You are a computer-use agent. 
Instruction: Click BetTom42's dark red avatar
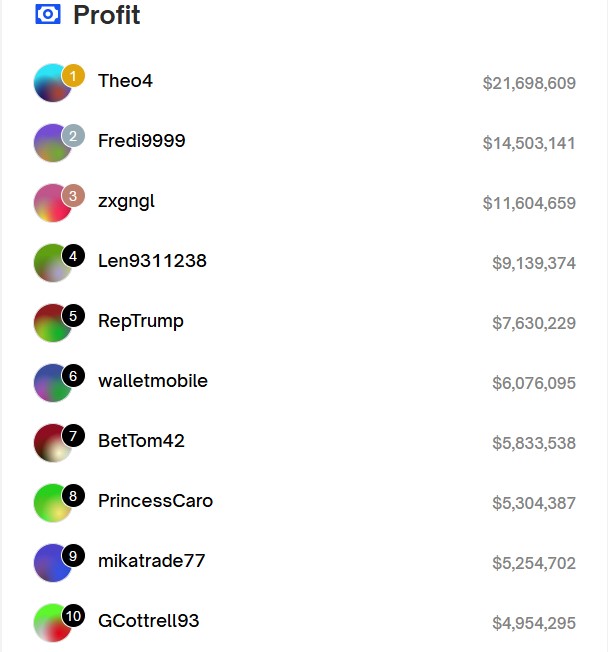(52, 443)
